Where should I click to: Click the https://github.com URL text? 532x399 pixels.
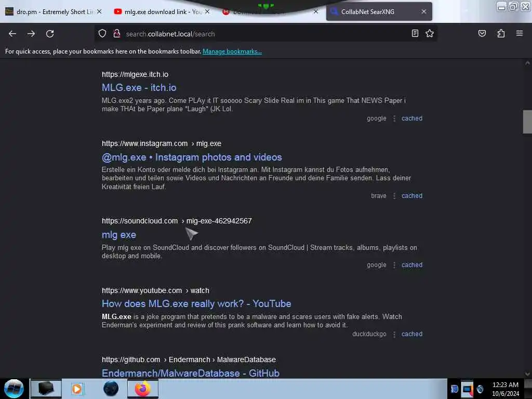[x=131, y=360]
